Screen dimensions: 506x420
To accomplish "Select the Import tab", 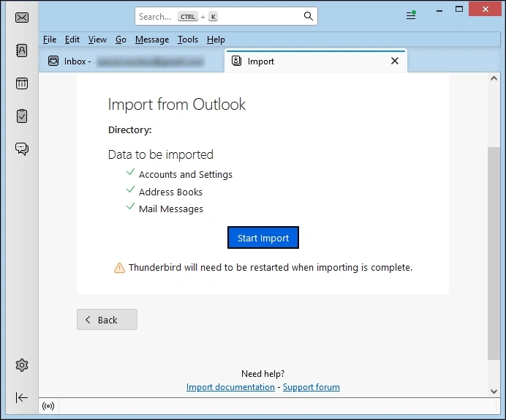I will pos(316,61).
